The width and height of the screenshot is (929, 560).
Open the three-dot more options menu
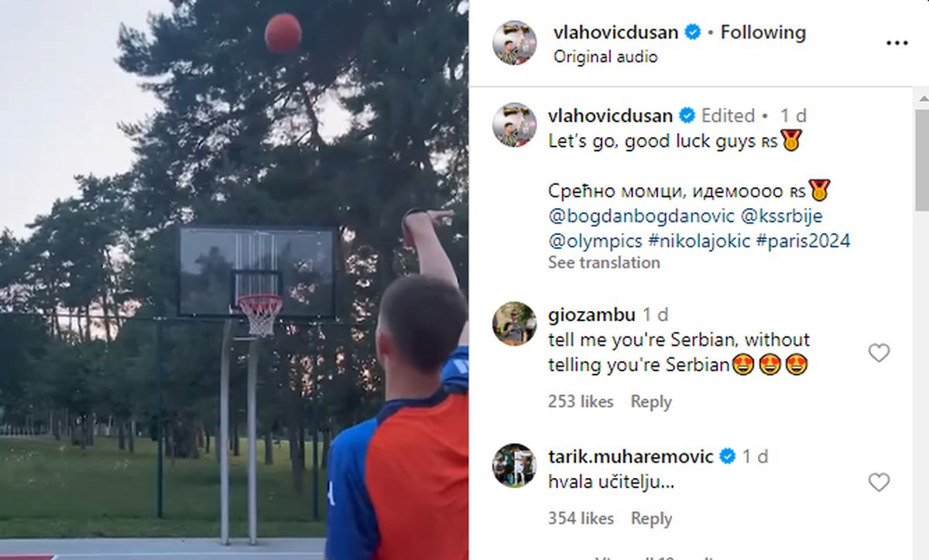(896, 43)
